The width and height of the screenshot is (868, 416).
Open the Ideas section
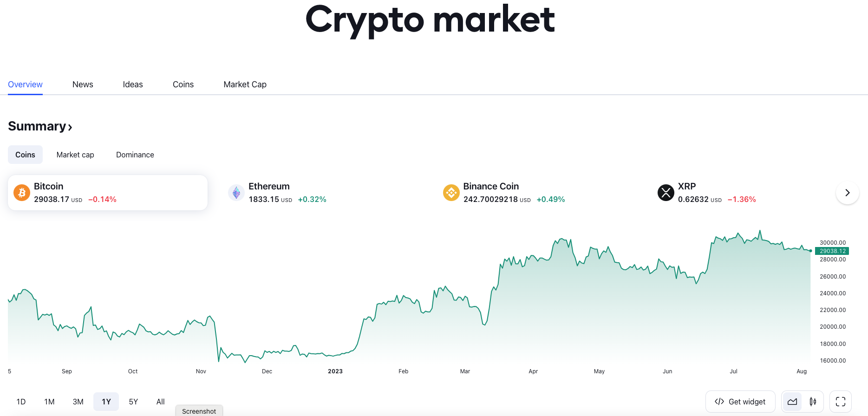132,84
